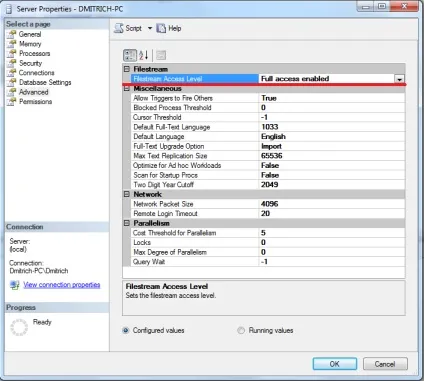424x381 pixels.
Task: Click Network Packet Size value 4096
Action: 270,204
